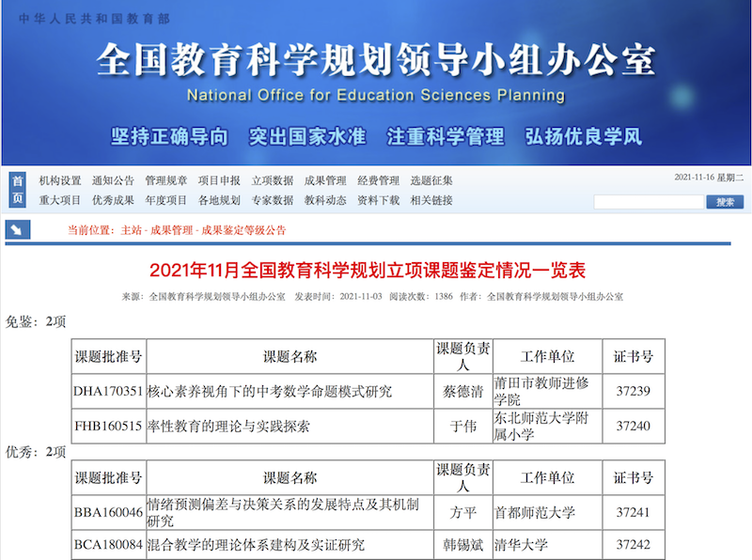Screen dimensions: 752x560
Task: Open 年度项目 menu entry
Action: pos(166,200)
